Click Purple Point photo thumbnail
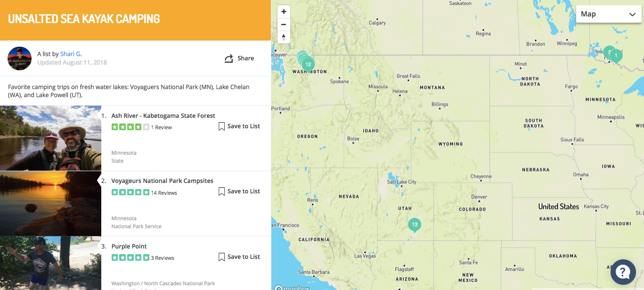Screen dimensions: 644x290 (x=50, y=263)
